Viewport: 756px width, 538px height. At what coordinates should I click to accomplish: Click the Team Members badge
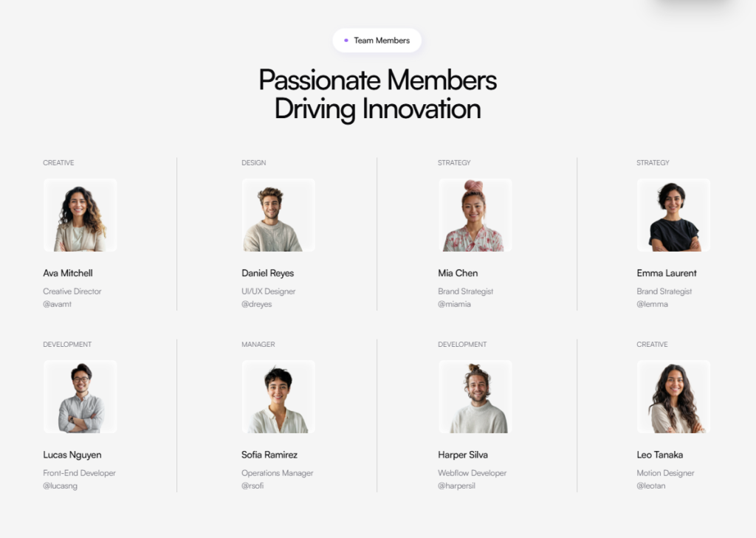(x=377, y=41)
